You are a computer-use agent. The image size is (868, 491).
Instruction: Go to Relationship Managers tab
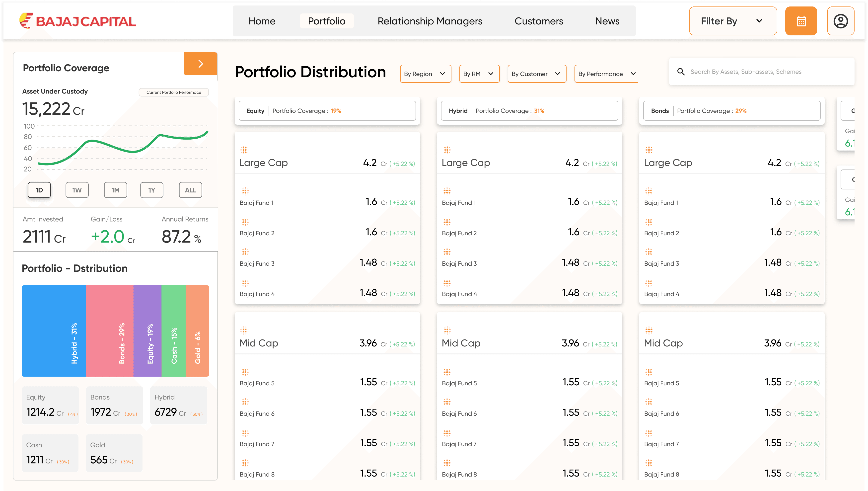(x=430, y=21)
